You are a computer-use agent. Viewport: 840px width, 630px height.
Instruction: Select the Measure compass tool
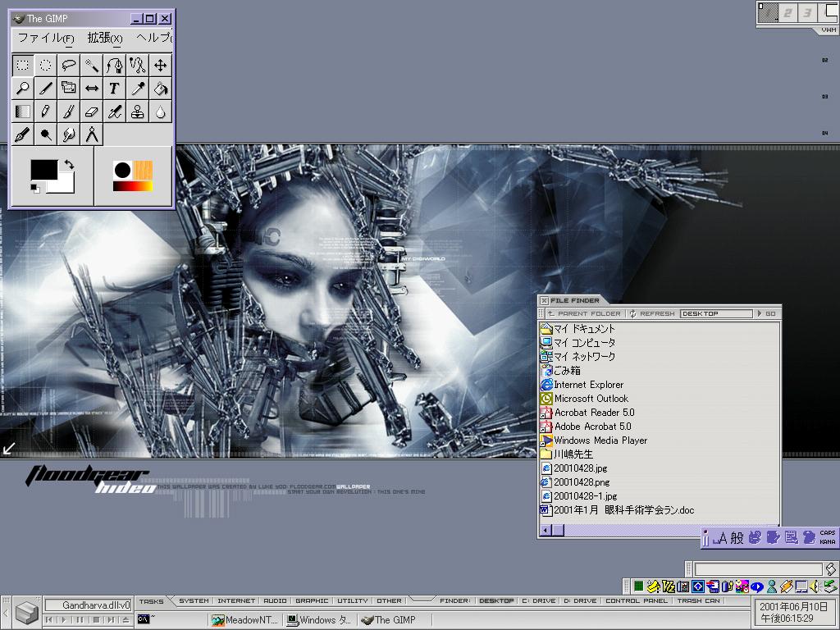(x=92, y=135)
